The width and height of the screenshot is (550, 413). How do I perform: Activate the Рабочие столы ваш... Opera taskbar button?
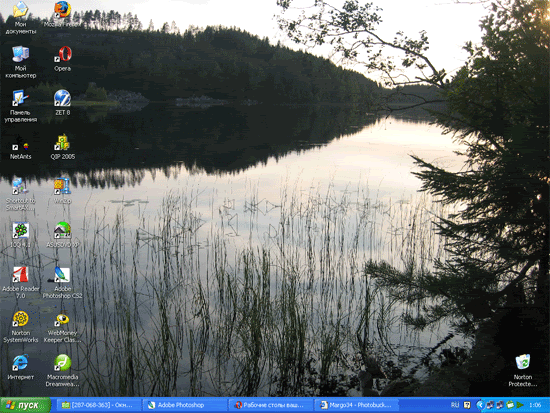point(271,405)
